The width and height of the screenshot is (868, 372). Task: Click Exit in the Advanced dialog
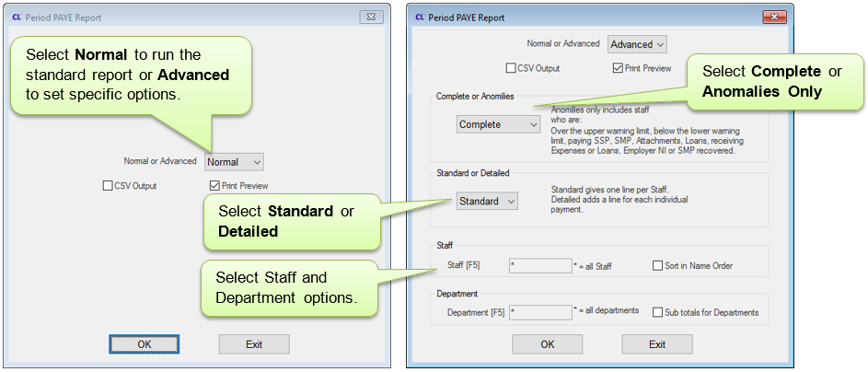click(x=657, y=344)
